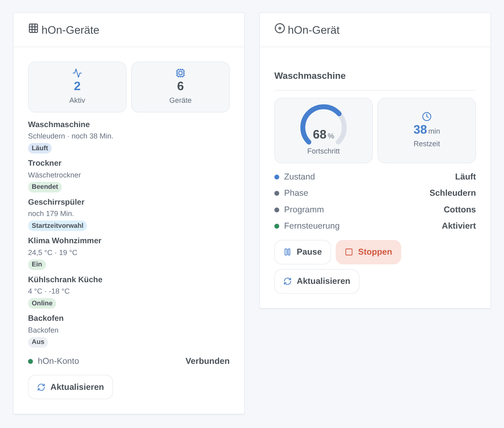
Task: Click the Aus badge under Backofen
Action: [38, 342]
